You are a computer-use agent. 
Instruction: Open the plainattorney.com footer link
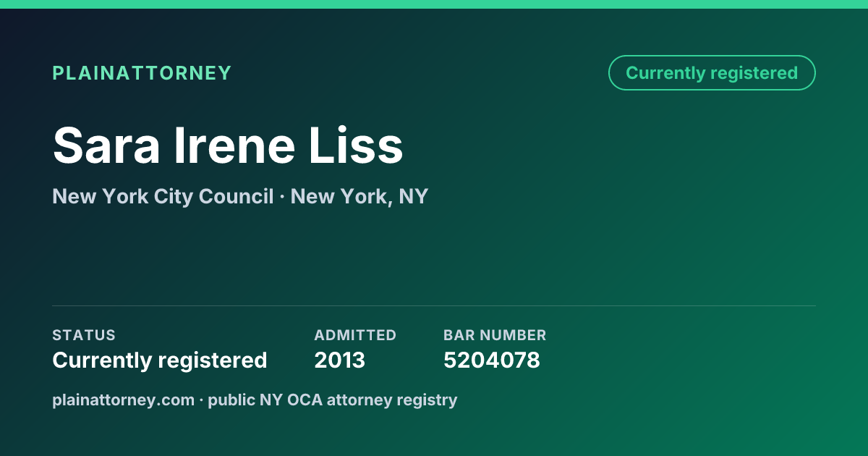coord(123,400)
